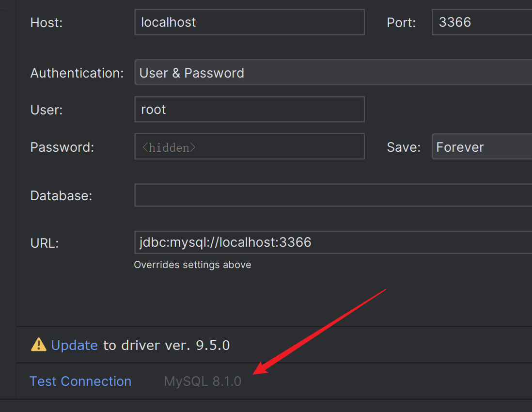Click the Update driver link

point(74,345)
